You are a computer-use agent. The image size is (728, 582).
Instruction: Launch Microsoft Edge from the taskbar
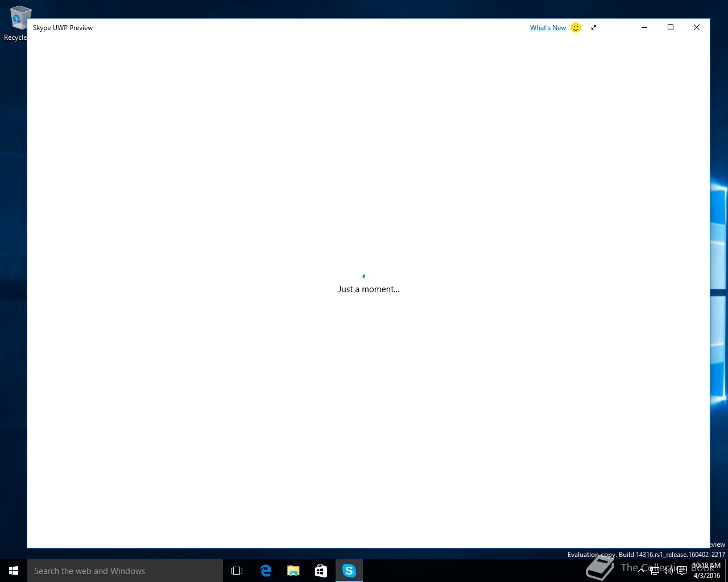pos(265,571)
